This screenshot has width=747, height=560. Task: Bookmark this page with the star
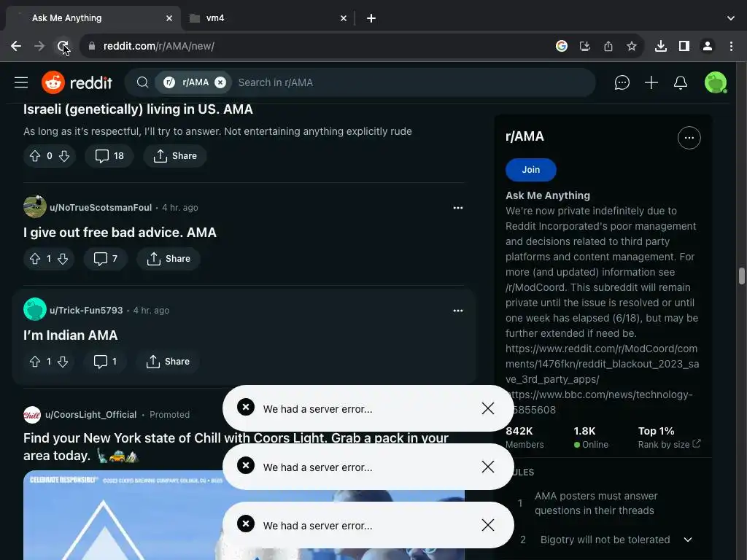(x=632, y=46)
